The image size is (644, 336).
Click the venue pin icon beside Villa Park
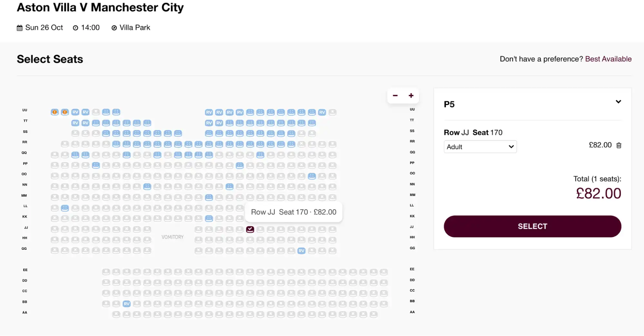114,27
